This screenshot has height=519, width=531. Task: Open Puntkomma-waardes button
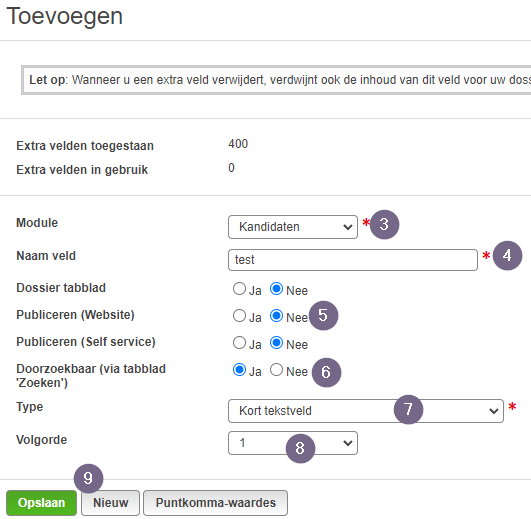215,503
